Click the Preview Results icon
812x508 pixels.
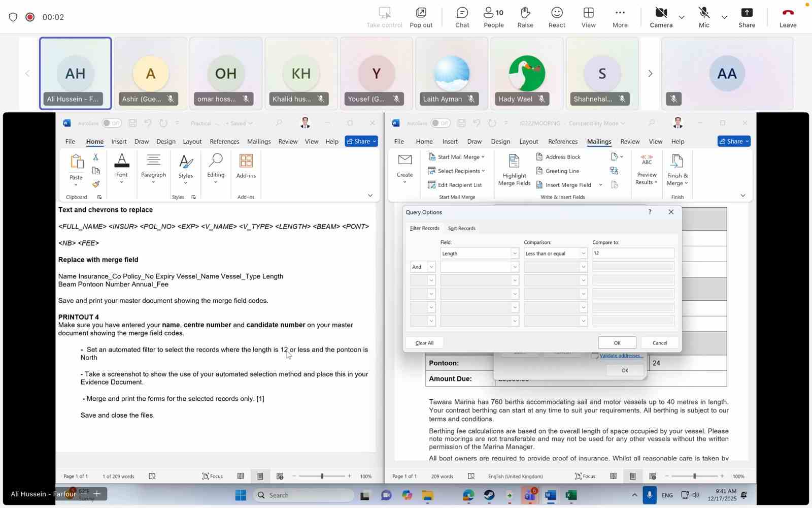coord(647,170)
